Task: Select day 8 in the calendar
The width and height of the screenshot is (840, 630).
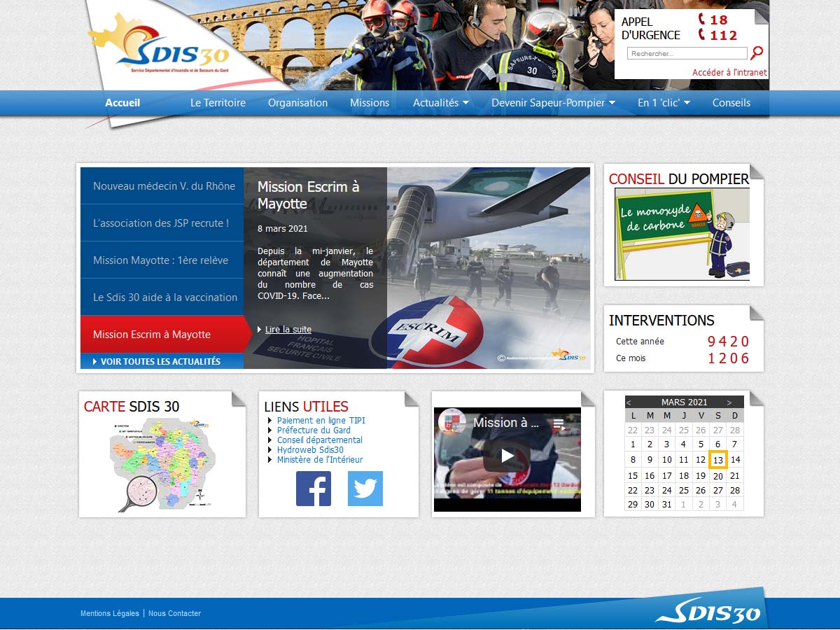Action: click(x=633, y=460)
